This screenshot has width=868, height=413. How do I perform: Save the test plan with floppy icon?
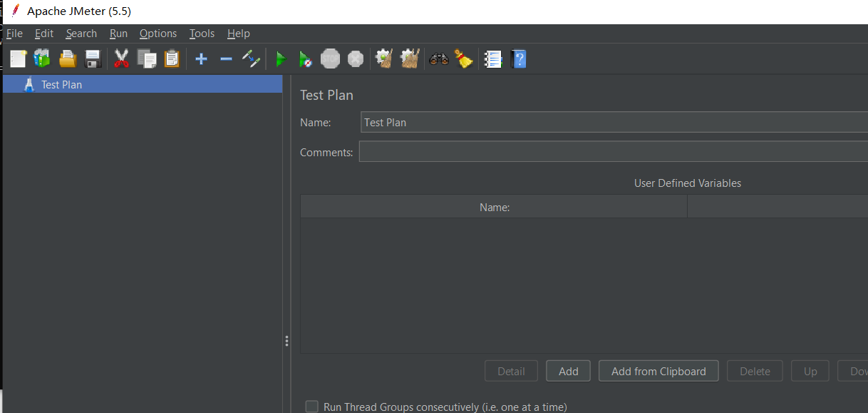93,58
